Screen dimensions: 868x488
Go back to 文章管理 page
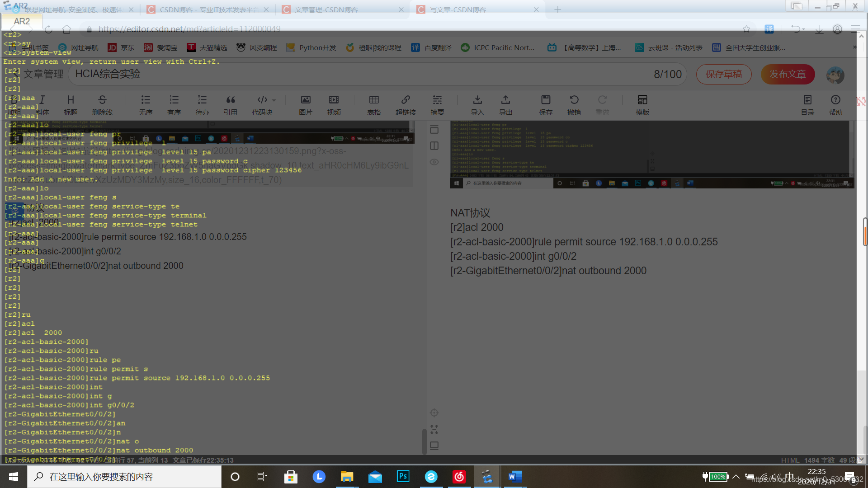[x=38, y=74]
